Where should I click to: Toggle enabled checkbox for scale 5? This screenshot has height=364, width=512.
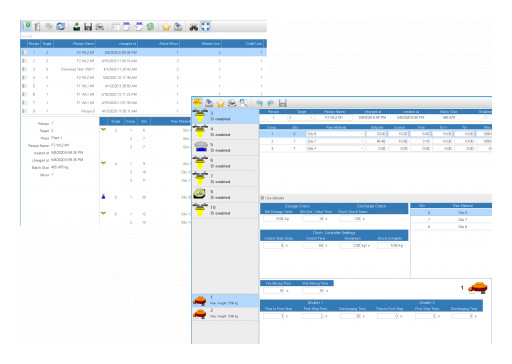pos(212,150)
